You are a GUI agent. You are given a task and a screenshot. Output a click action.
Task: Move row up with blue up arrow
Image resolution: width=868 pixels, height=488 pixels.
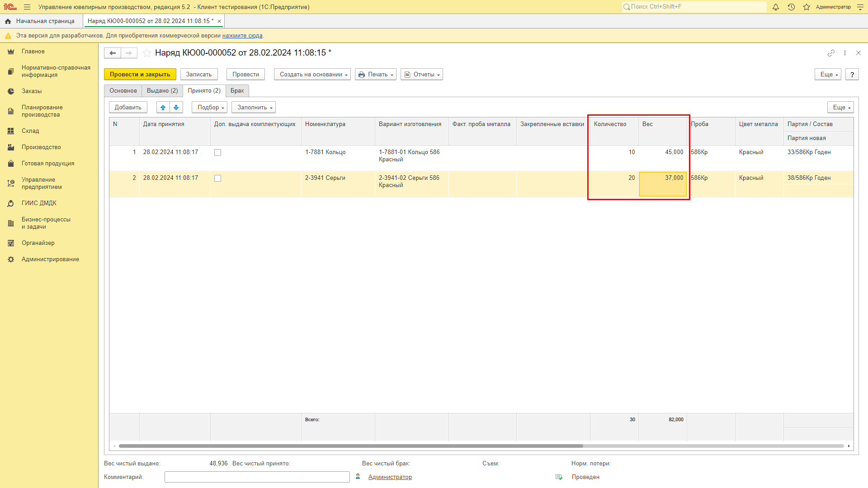(x=163, y=108)
